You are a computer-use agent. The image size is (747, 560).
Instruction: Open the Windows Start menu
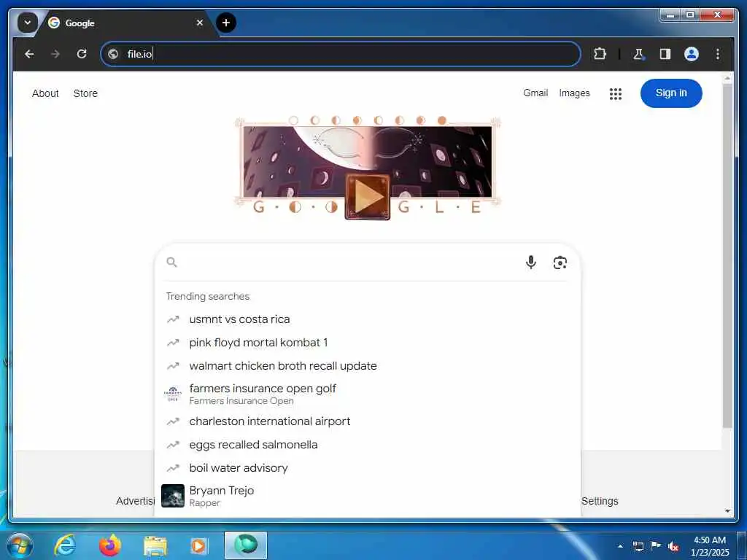click(x=19, y=545)
